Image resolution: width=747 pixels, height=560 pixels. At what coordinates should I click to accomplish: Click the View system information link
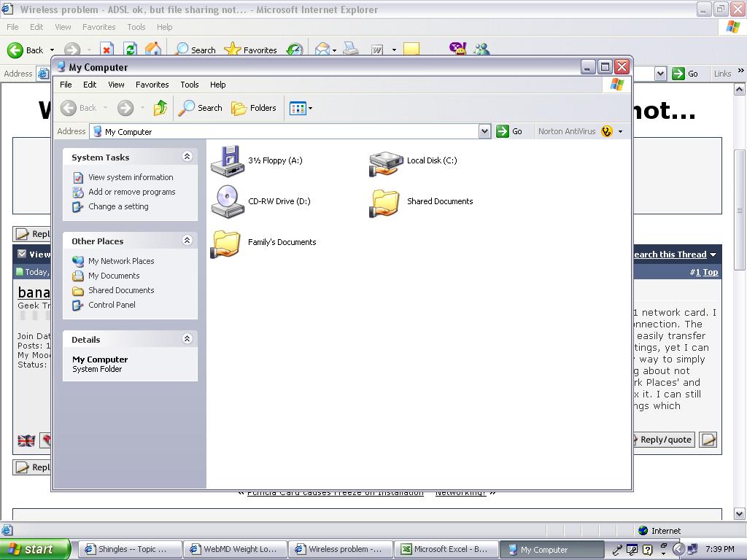click(x=131, y=177)
